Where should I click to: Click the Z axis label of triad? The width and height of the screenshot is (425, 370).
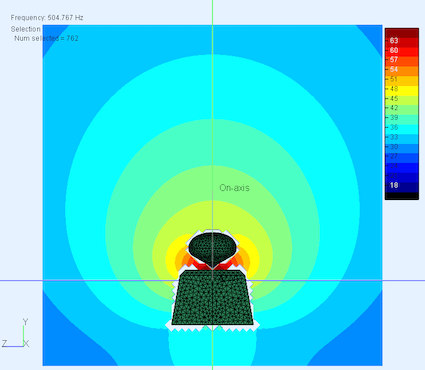point(4,344)
